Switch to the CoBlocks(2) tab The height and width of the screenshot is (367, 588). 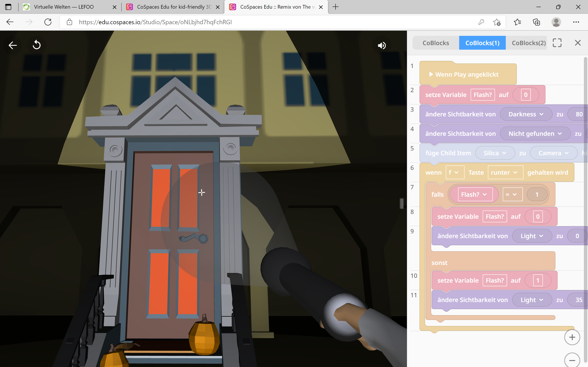(x=528, y=43)
